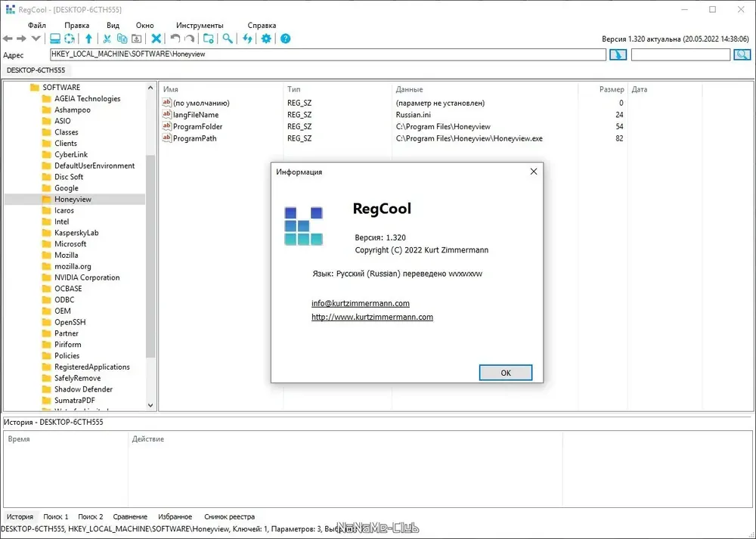This screenshot has width=756, height=539.
Task: Select the DESKTOP-6CTH555 connection tab
Action: click(36, 70)
